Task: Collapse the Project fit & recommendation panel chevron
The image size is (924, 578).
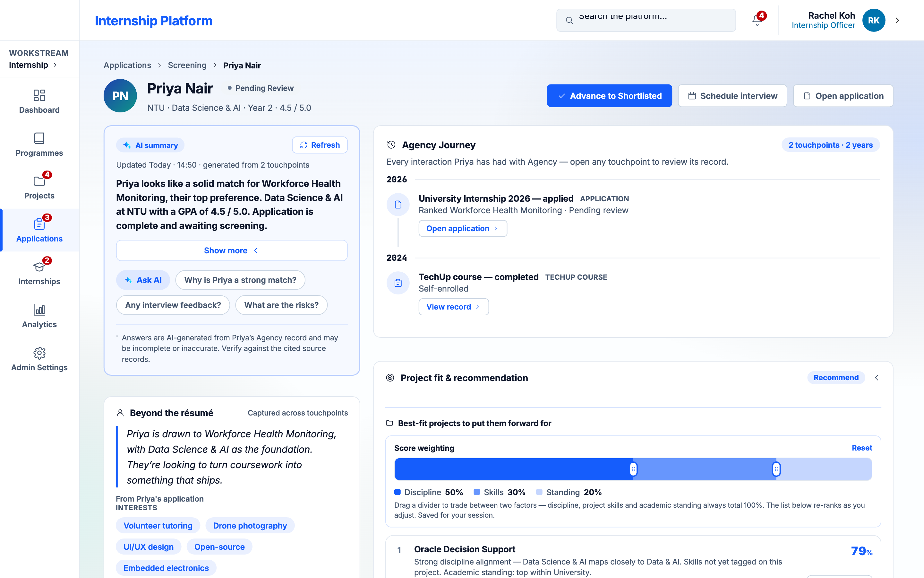Action: tap(877, 378)
